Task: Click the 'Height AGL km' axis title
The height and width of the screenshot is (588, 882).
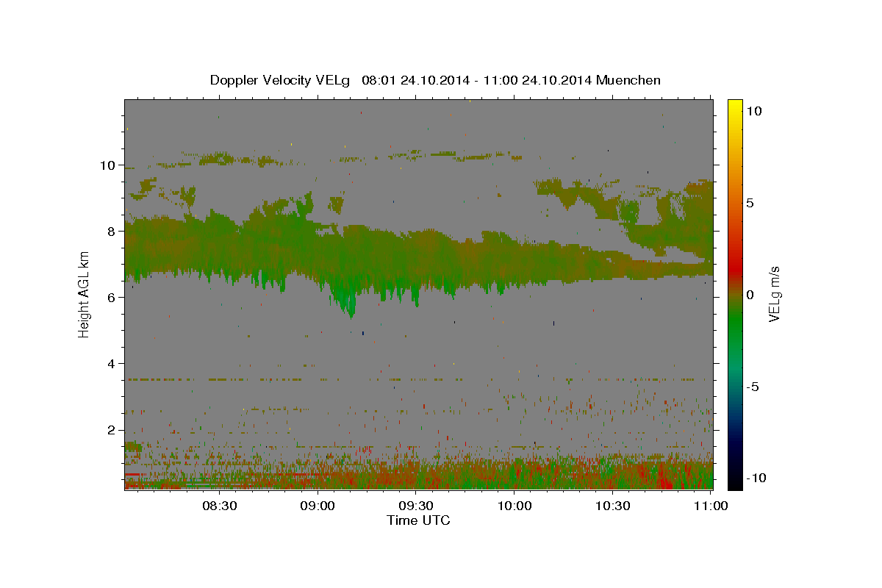Action: 84,295
